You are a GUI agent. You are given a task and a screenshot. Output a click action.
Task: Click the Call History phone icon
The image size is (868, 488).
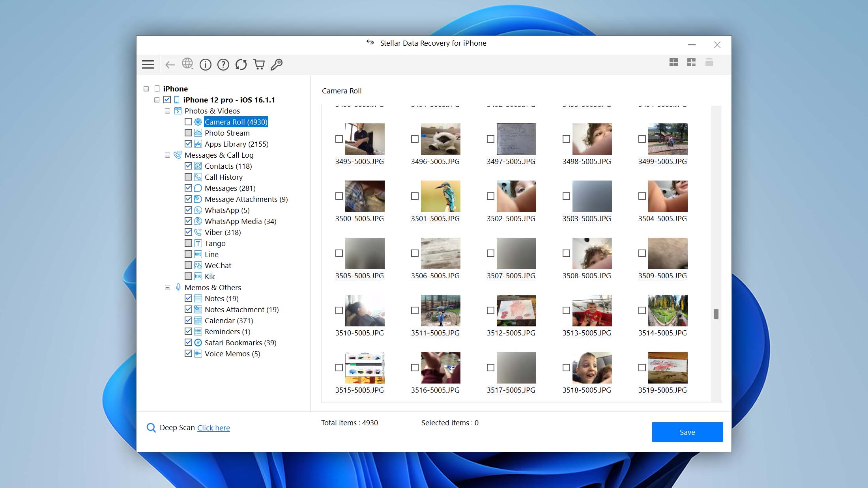198,177
